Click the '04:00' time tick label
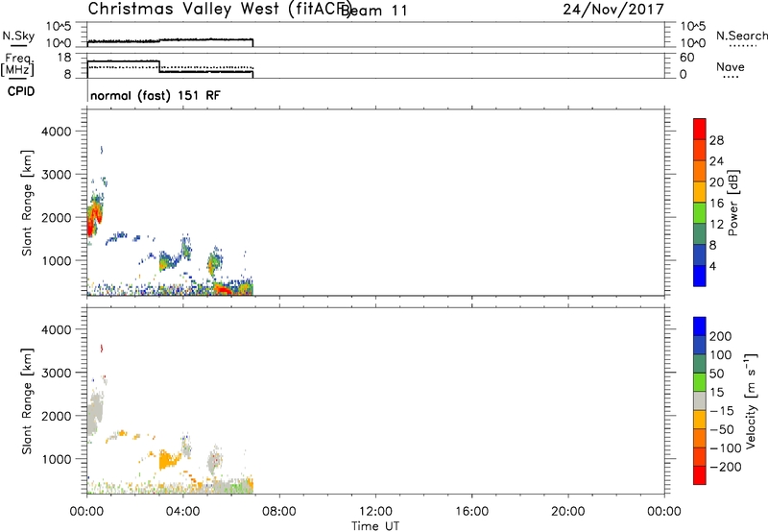The width and height of the screenshot is (768, 532). (182, 512)
